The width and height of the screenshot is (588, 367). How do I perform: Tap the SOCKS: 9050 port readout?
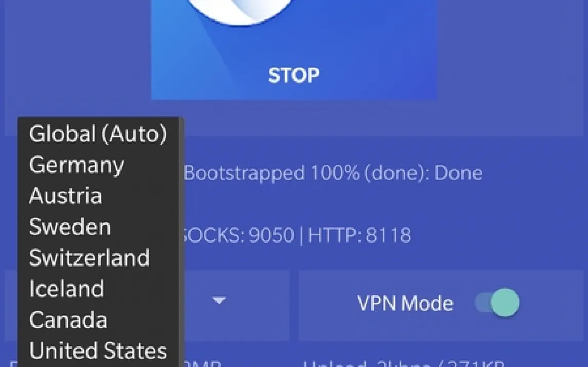pyautogui.click(x=237, y=236)
